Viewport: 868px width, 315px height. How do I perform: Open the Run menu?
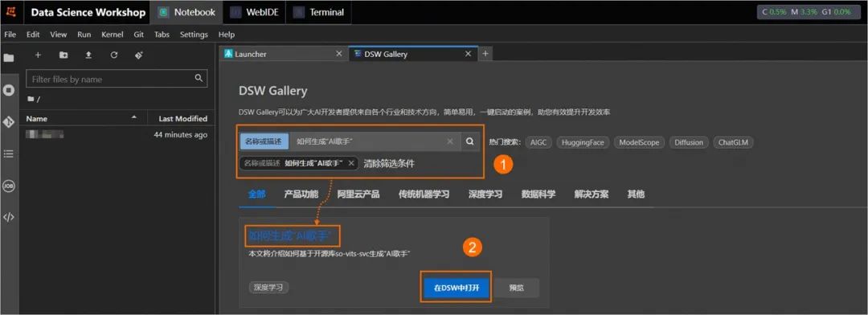(84, 35)
